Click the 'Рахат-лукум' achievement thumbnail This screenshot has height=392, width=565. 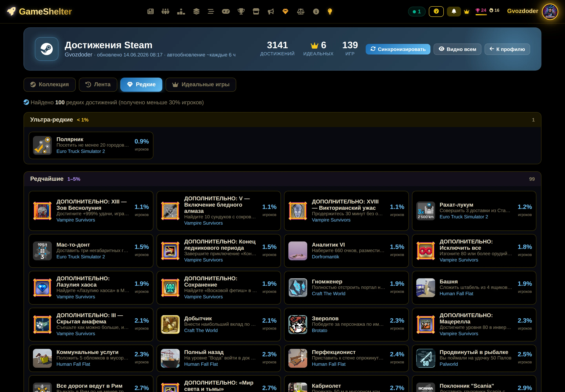click(426, 211)
